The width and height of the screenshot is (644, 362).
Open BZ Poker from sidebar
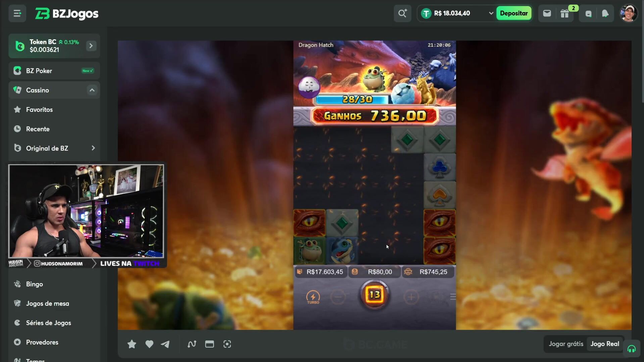click(x=54, y=71)
